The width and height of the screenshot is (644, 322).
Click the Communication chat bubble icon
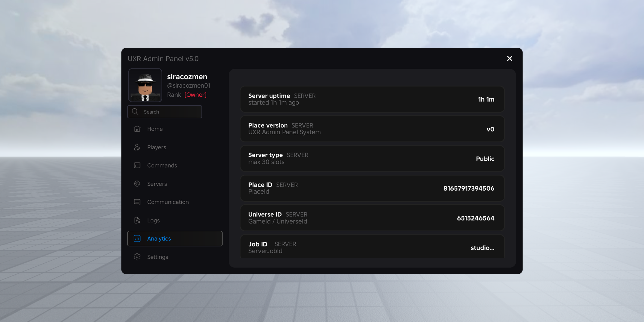coord(137,202)
